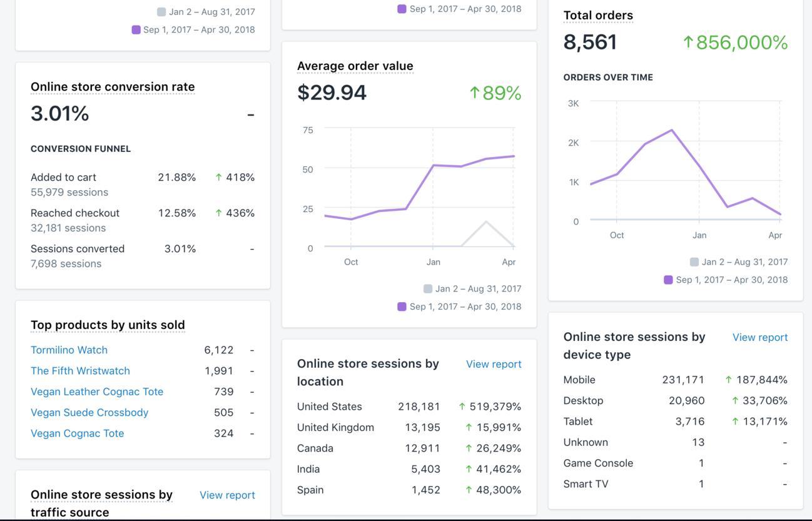The image size is (812, 521).
Task: Click the green arrow beside 856,000%
Action: [x=688, y=42]
